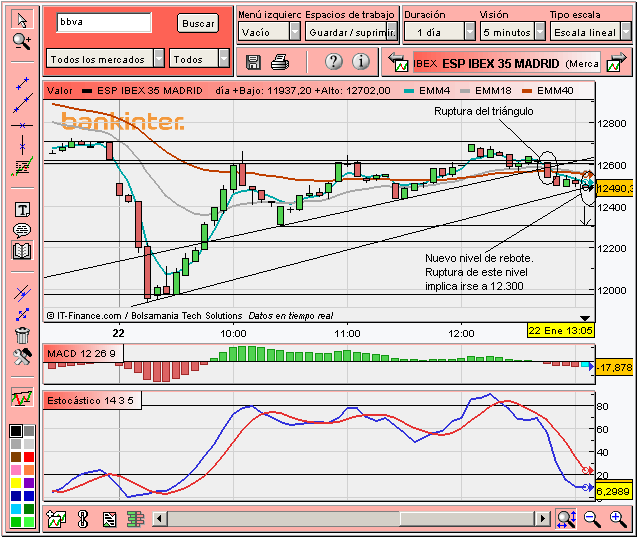Image resolution: width=639 pixels, height=537 pixels.
Task: Pick the brown color swatch
Action: 16,457
